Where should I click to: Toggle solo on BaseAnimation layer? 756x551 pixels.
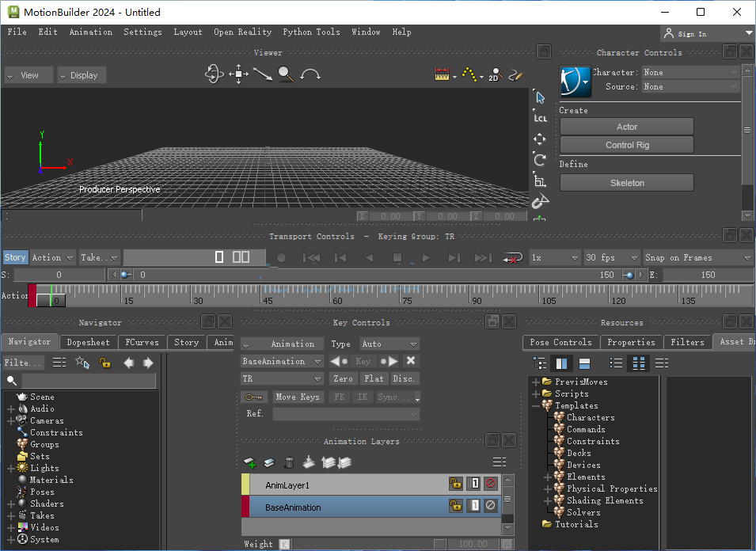(x=474, y=505)
